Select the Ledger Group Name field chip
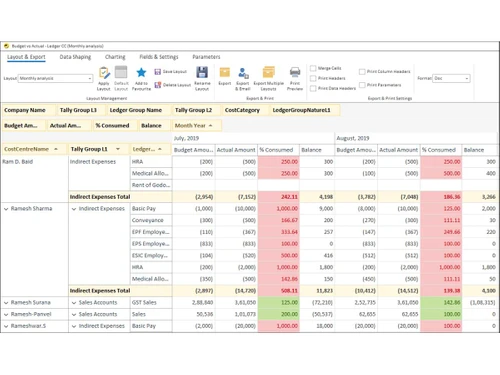 (139, 110)
